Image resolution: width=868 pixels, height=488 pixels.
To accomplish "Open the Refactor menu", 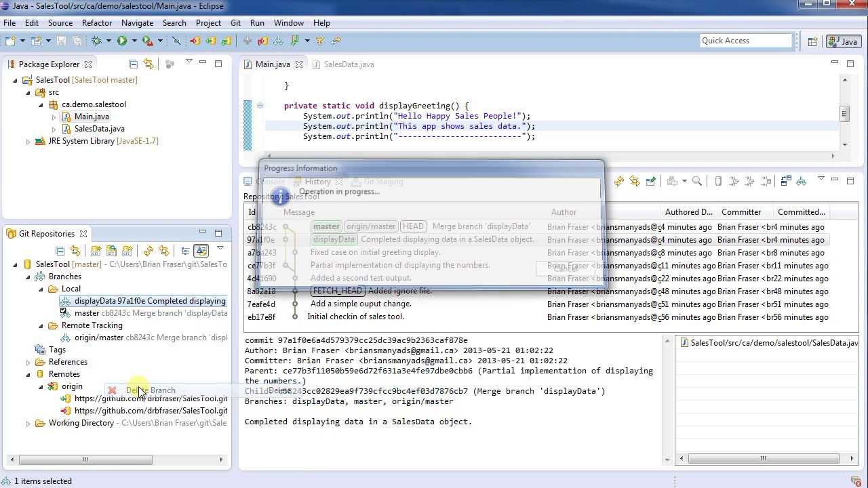I will coord(97,23).
